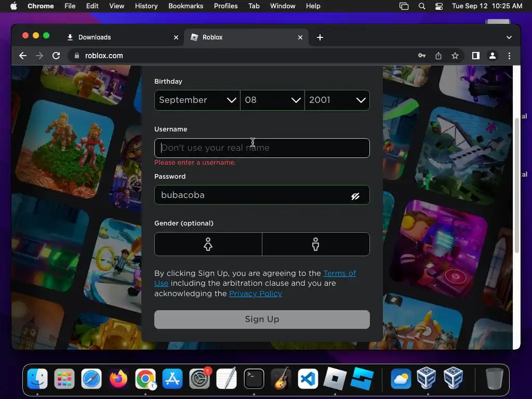Launch Roblox player from the Dock

coord(335,379)
